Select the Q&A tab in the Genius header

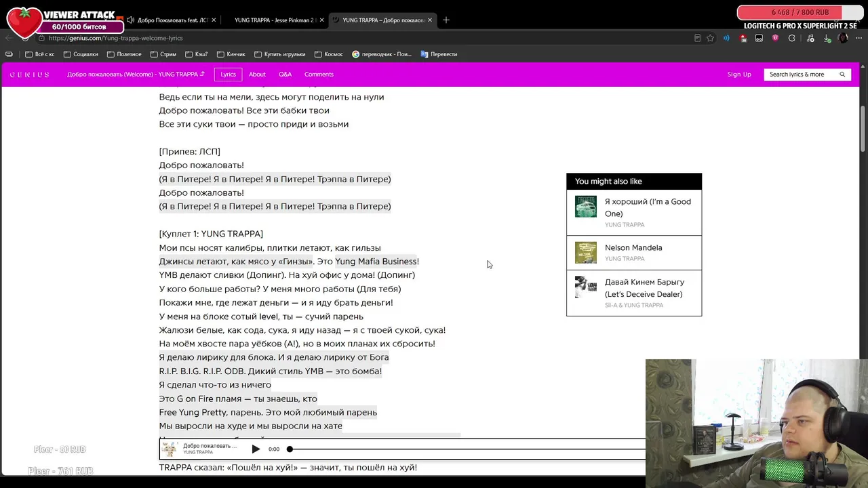coord(285,75)
